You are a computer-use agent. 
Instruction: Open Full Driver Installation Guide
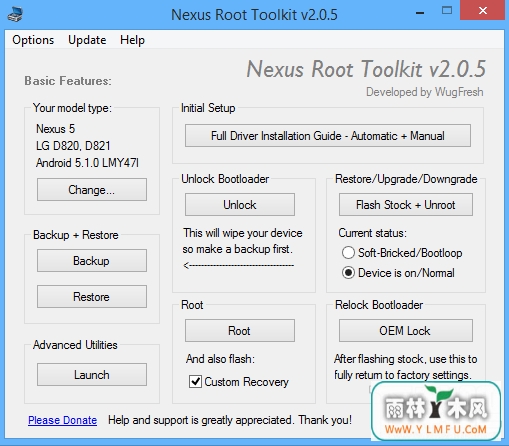pos(328,136)
